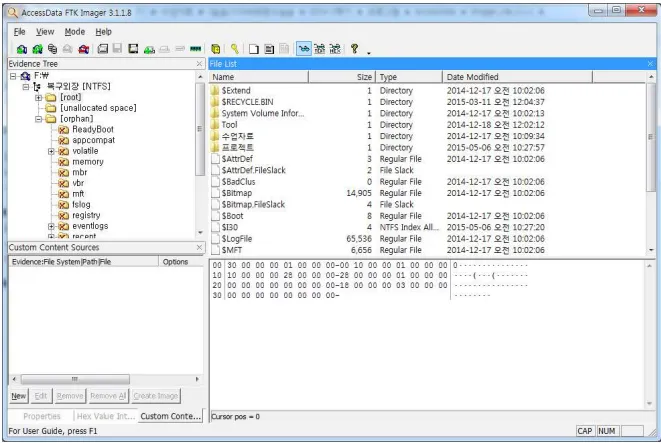
Task: Select the ReadyBoot tree folder
Action: 93,130
